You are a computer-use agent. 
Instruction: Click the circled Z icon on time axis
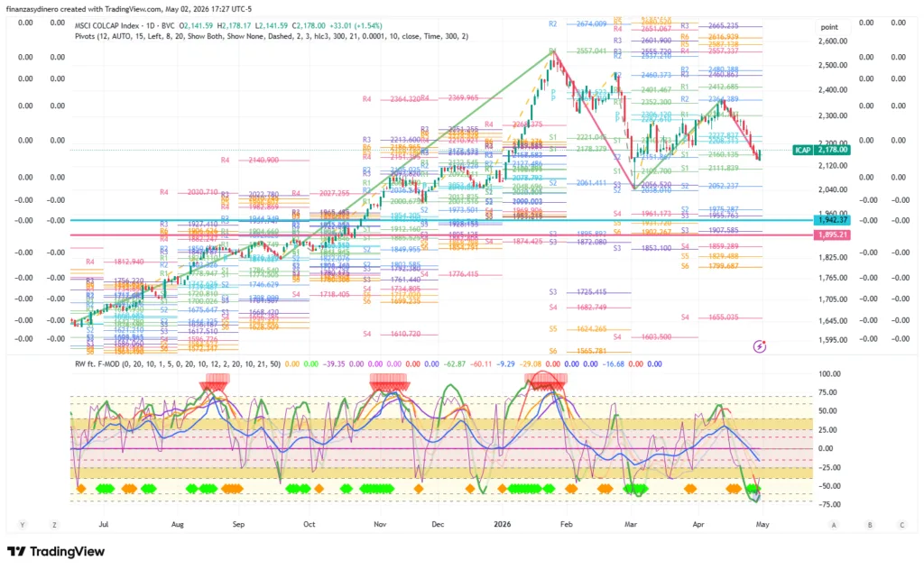coord(54,525)
